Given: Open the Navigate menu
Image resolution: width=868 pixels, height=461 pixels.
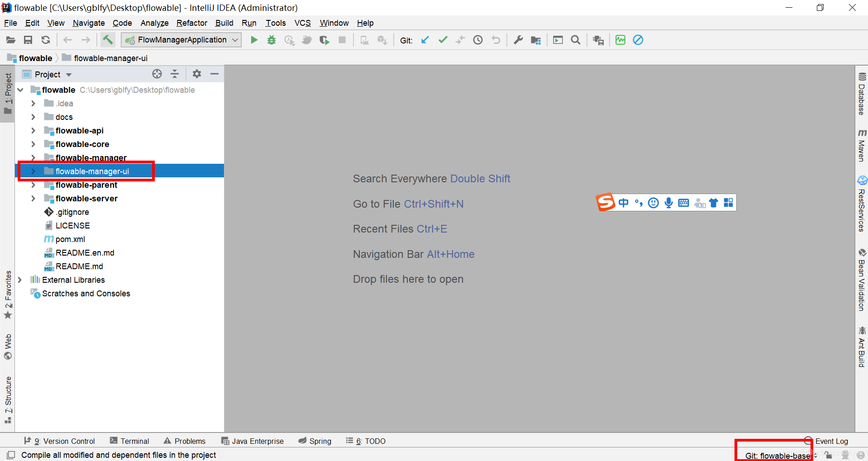Looking at the screenshot, I should (89, 23).
